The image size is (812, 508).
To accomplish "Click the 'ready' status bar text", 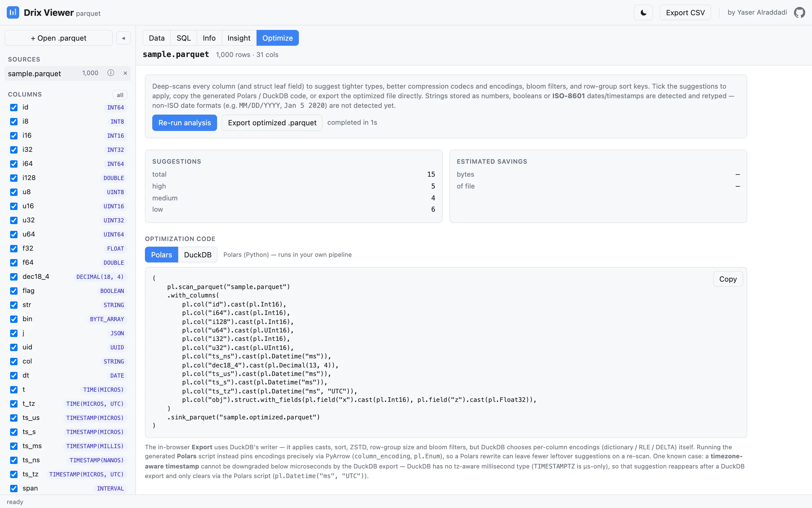I will click(x=15, y=502).
